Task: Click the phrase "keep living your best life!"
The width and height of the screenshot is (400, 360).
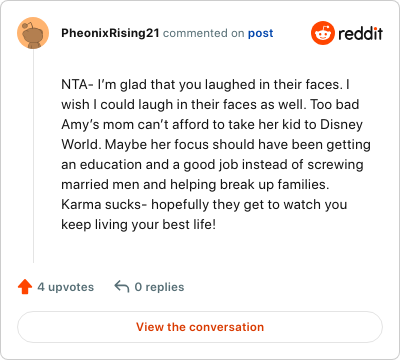Action: tap(139, 225)
